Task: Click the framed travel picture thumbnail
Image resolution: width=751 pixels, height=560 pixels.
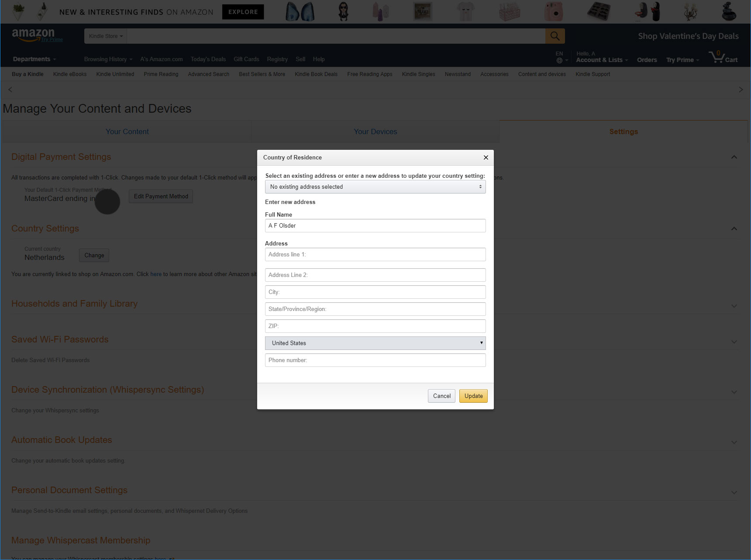Action: click(423, 12)
